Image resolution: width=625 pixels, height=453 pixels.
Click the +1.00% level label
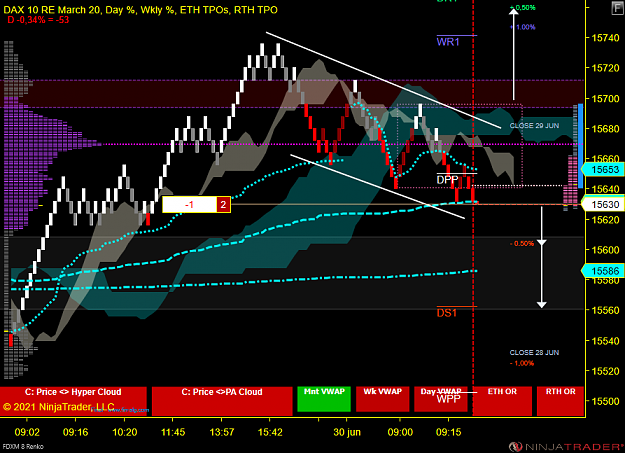(x=523, y=27)
